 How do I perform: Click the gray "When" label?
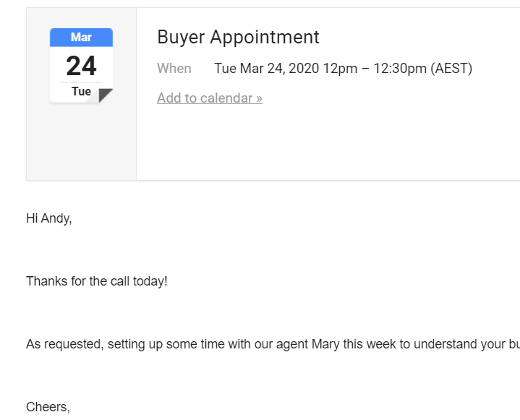[174, 68]
